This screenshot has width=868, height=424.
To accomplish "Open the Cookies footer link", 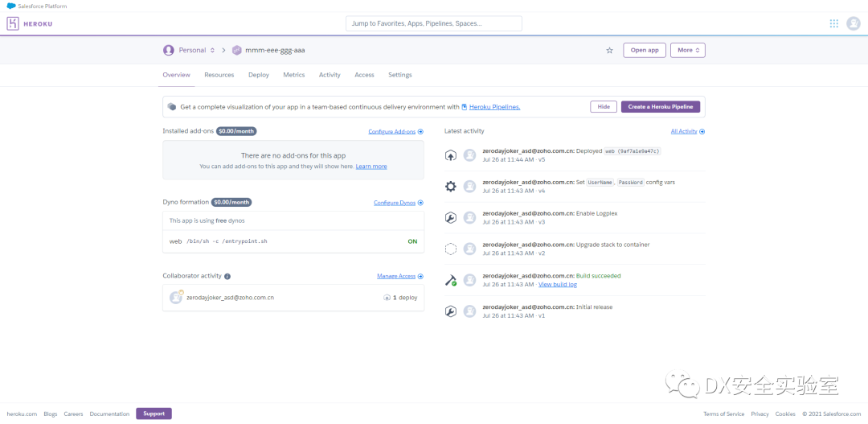I will pos(785,414).
